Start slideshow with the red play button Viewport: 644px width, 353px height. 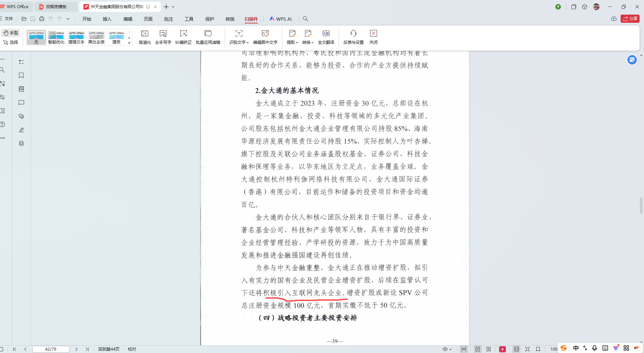point(503,349)
